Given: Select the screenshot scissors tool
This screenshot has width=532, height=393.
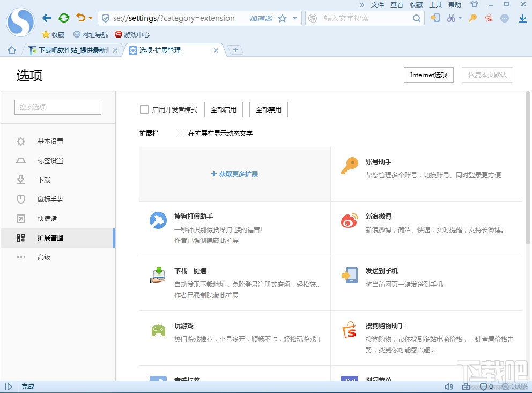Looking at the screenshot, I should (451, 18).
